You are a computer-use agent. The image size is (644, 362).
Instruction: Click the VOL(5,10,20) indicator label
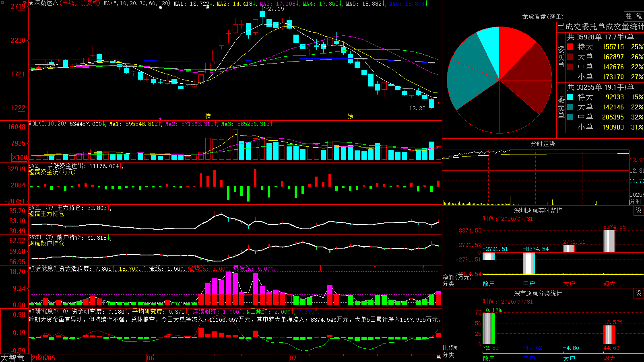(x=47, y=124)
